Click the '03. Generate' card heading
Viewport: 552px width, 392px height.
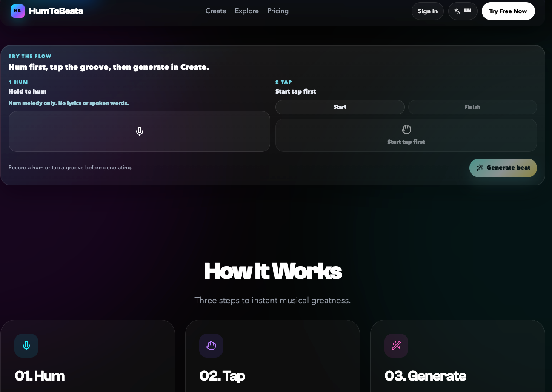[x=426, y=376]
